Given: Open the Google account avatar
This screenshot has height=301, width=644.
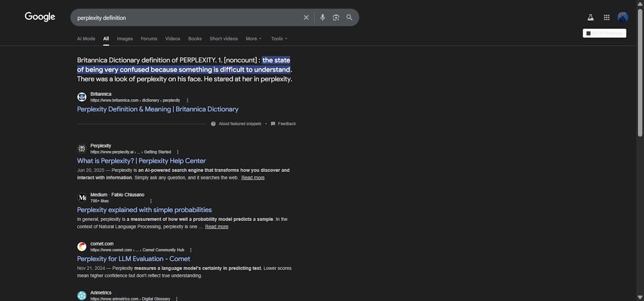Looking at the screenshot, I should click(x=623, y=18).
